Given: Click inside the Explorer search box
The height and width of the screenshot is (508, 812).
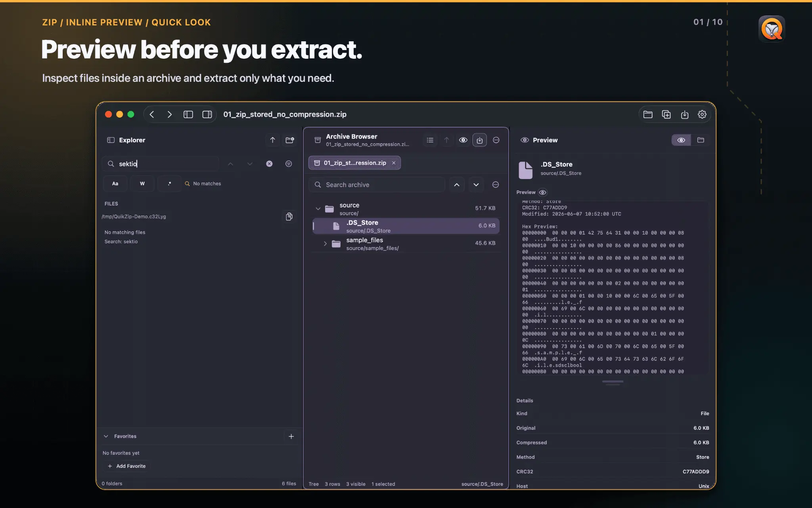Looking at the screenshot, I should 161,164.
